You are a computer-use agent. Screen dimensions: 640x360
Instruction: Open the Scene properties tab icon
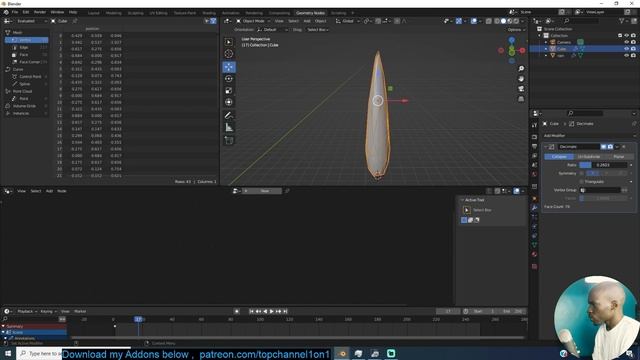click(535, 165)
